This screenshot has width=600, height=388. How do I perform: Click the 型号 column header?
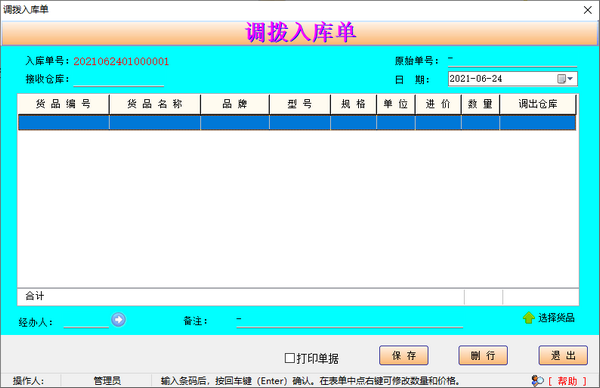point(300,104)
